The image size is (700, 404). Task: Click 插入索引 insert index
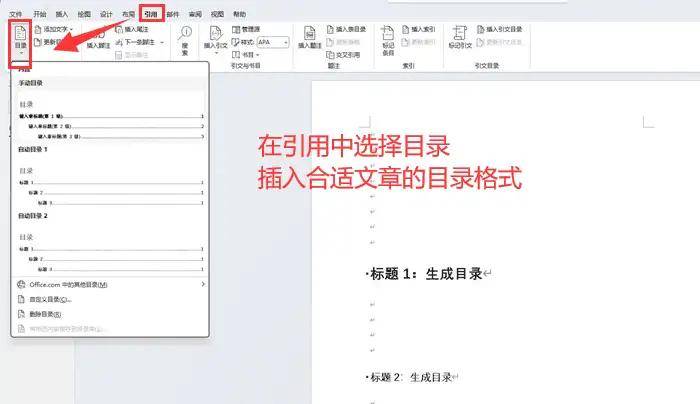[419, 29]
